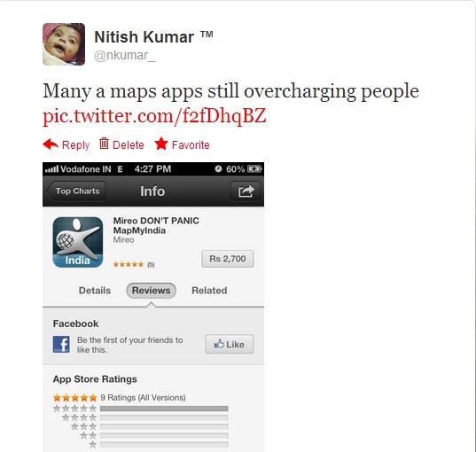Open the Related tab
The height and width of the screenshot is (452, 476).
click(209, 291)
